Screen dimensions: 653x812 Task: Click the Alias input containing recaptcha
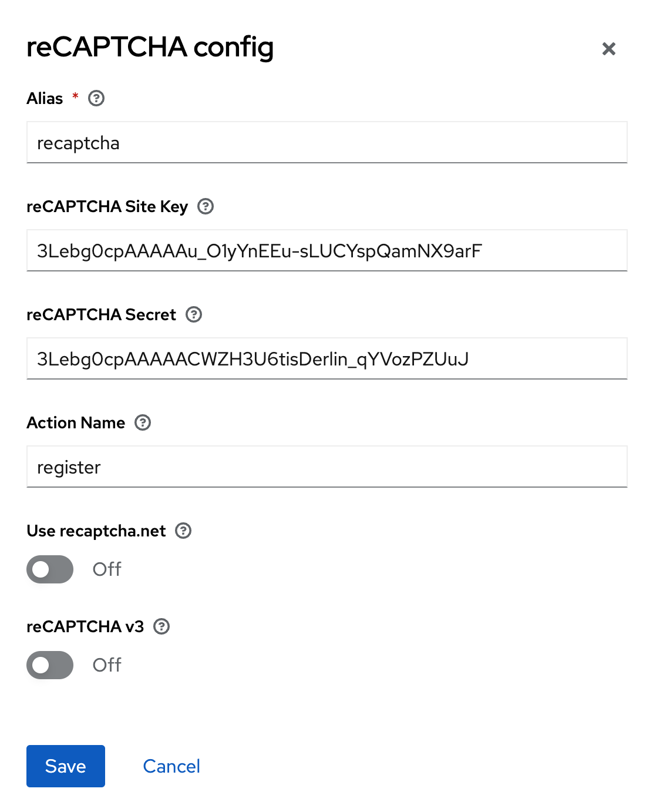pyautogui.click(x=326, y=142)
